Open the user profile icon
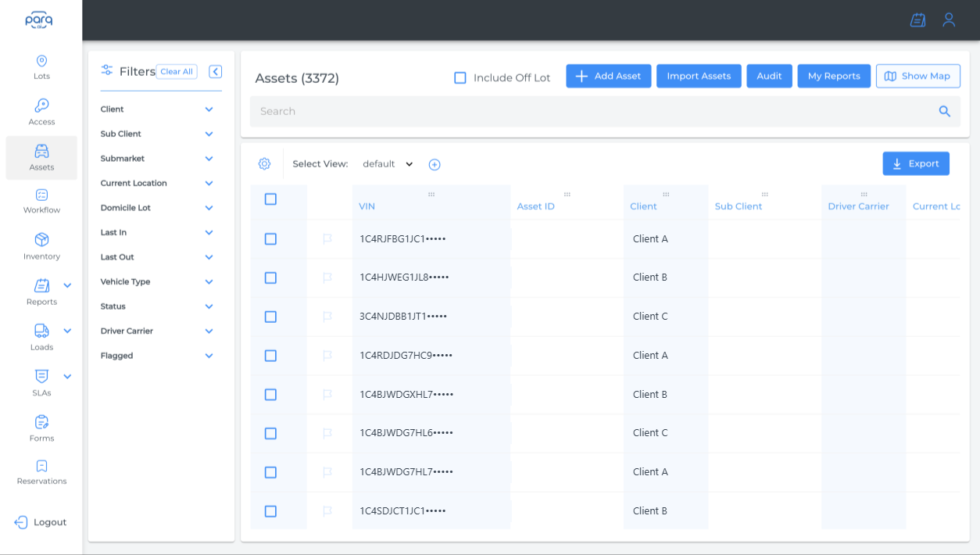980x555 pixels. [949, 20]
